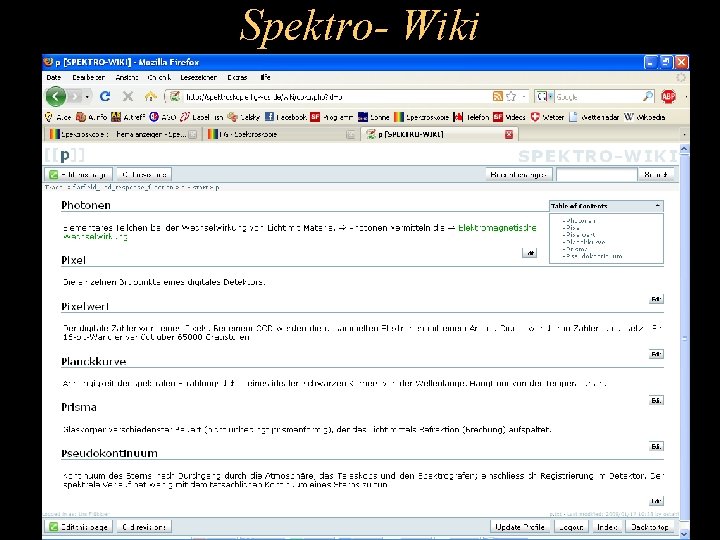Open the Videos bookmark

click(509, 117)
